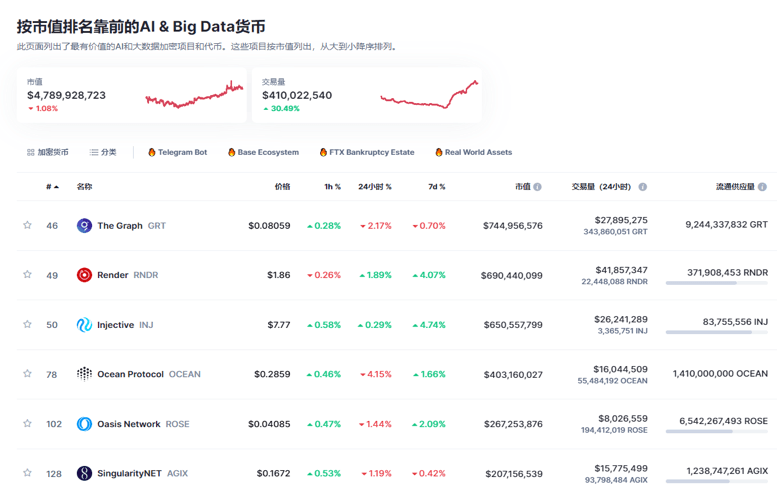The width and height of the screenshot is (777, 491).
Task: Click the Injective coin logo
Action: pos(84,325)
